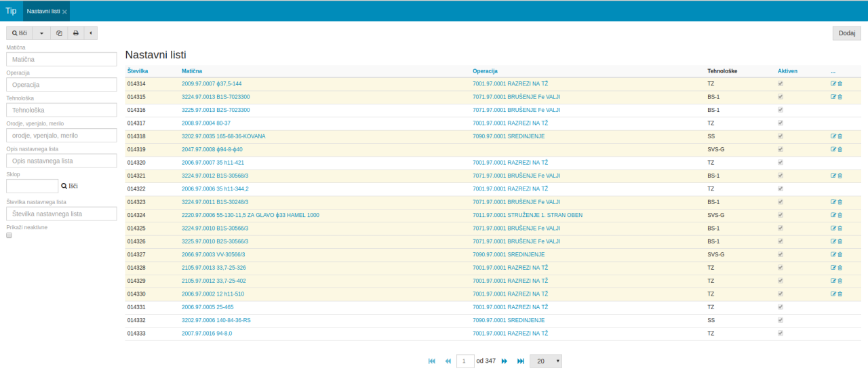Open the rows-per-page dropdown showing 20
The height and width of the screenshot is (377, 868).
(545, 361)
